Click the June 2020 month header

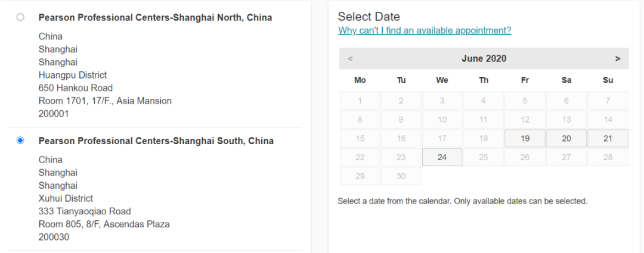click(484, 58)
